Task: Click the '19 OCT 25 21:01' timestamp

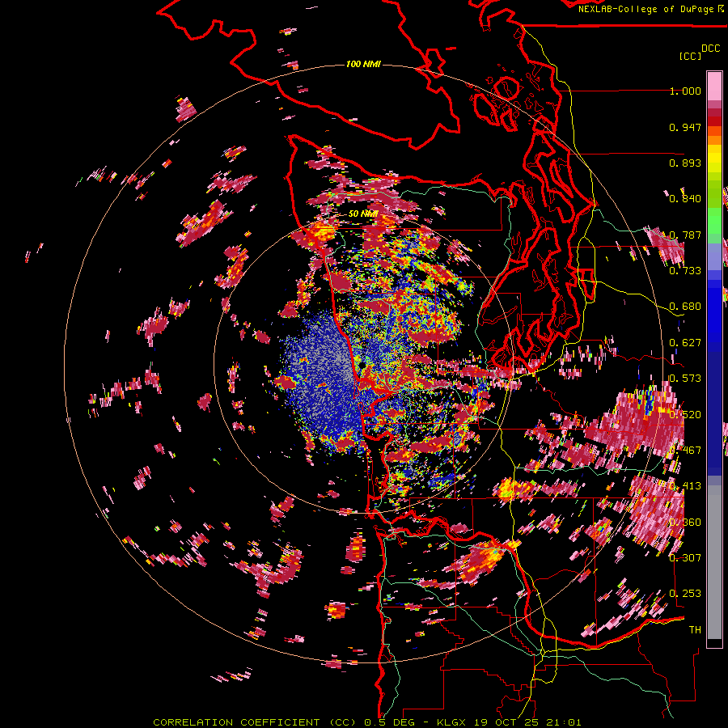Action: click(529, 722)
